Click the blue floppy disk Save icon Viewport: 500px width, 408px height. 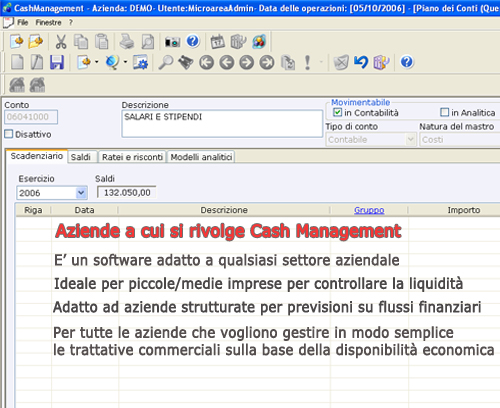[57, 62]
